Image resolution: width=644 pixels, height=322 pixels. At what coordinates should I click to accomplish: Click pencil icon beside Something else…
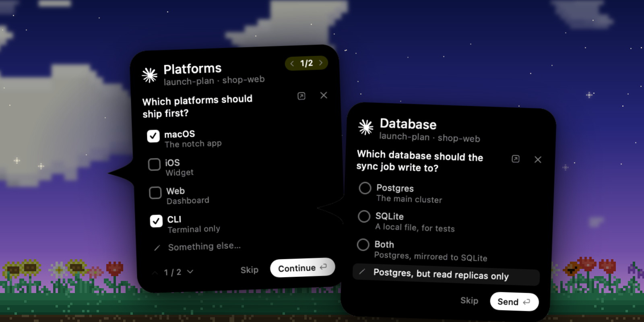click(157, 248)
